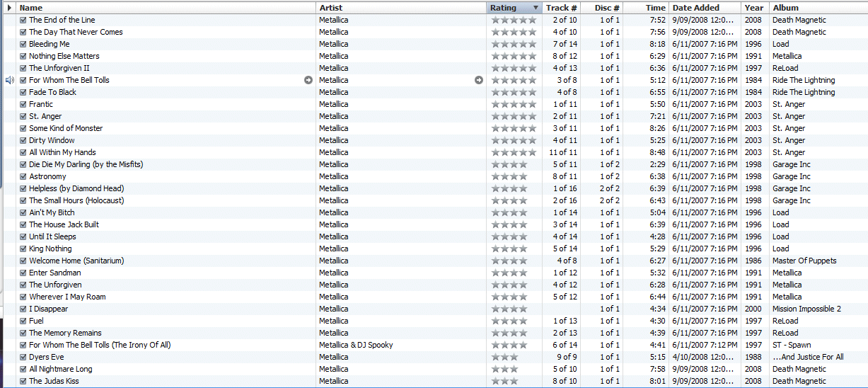
Task: Click date added 4/10/2008 cell
Action: tap(702, 357)
